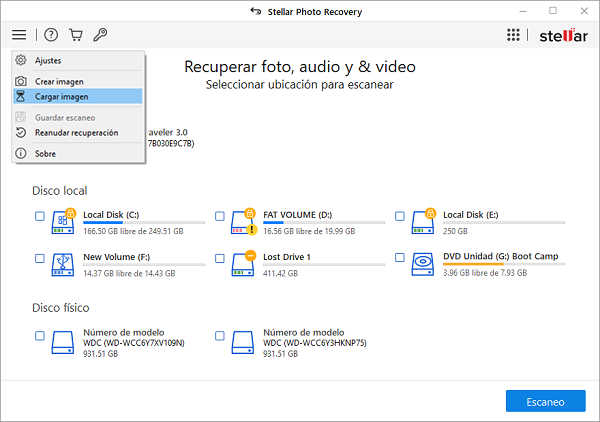
Task: Maximize the Stellar Photo Recovery window
Action: 553,11
